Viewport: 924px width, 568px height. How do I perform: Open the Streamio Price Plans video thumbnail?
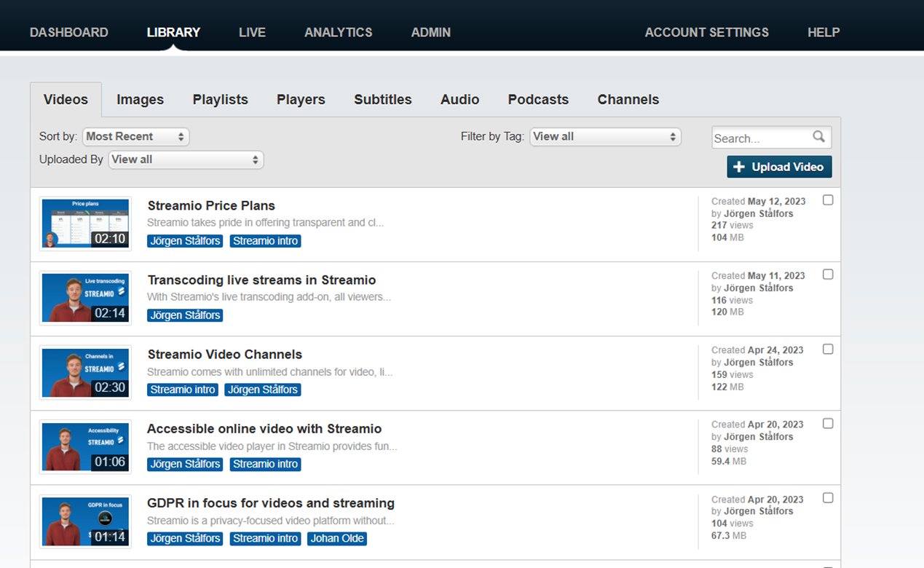point(85,224)
